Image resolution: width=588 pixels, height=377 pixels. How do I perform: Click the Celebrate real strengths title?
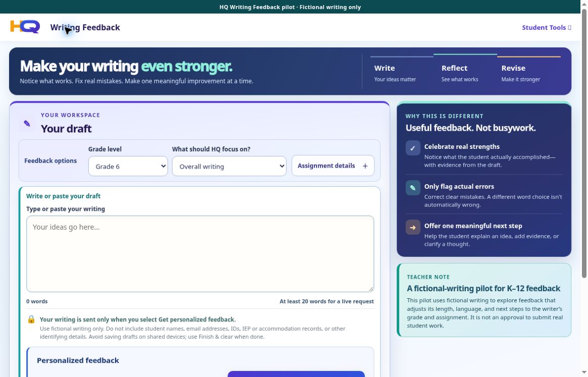[462, 147]
